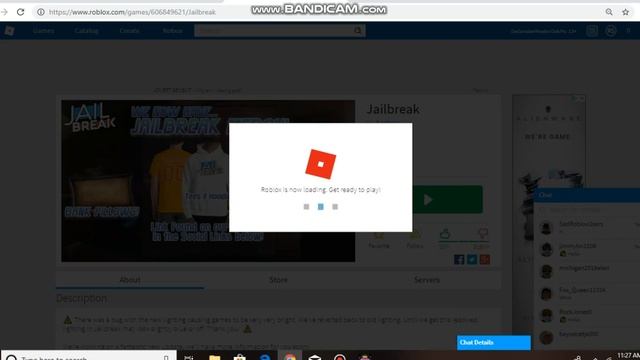Open Mail app from the taskbar
This screenshot has height=360, width=640.
[x=315, y=357]
